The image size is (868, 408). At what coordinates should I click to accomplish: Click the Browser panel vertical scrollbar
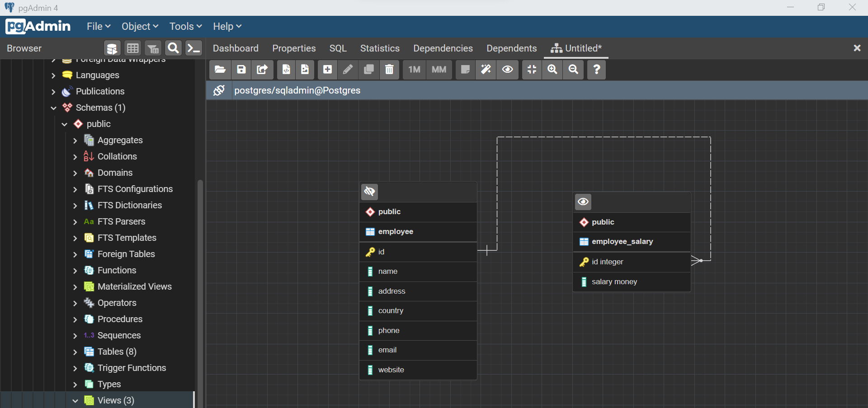point(200,294)
